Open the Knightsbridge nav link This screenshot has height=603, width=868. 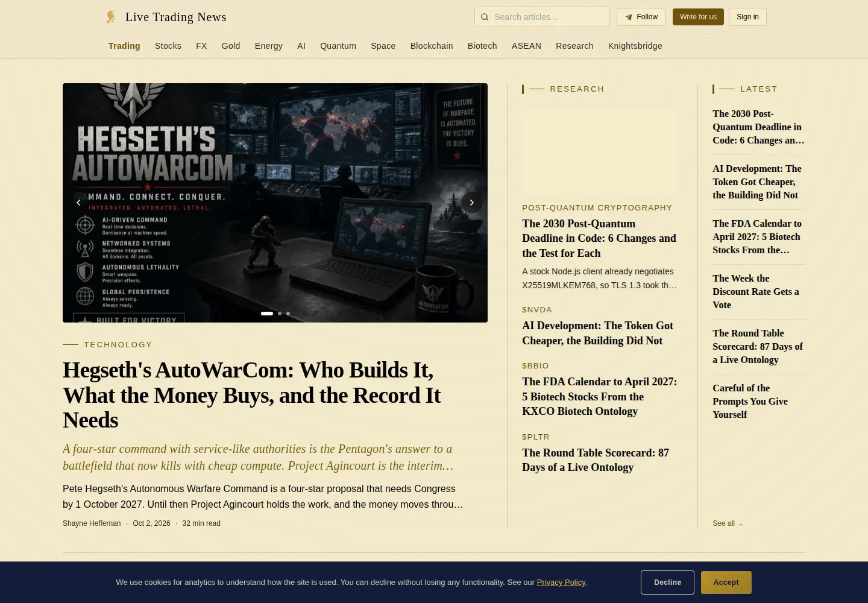tap(635, 46)
